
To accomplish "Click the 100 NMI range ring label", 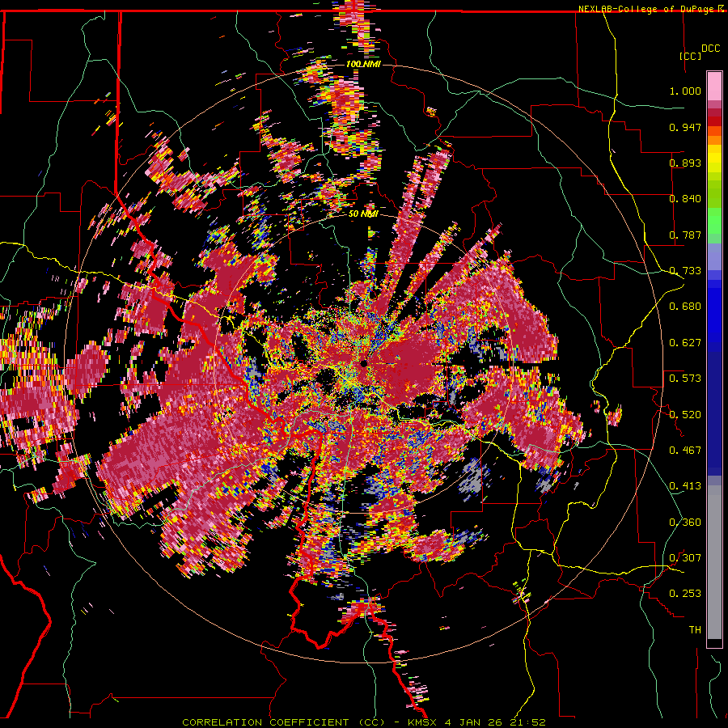I will [x=363, y=64].
